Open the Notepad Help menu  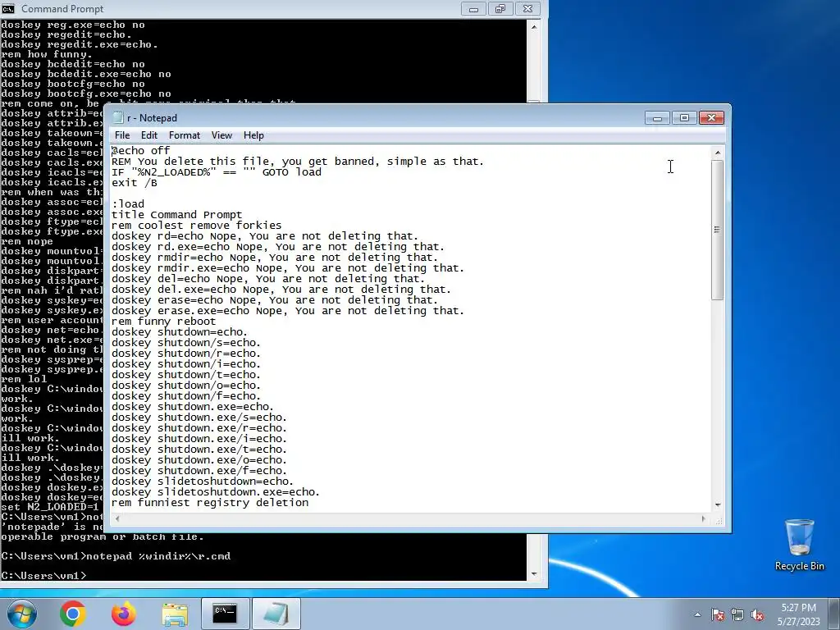coord(253,135)
